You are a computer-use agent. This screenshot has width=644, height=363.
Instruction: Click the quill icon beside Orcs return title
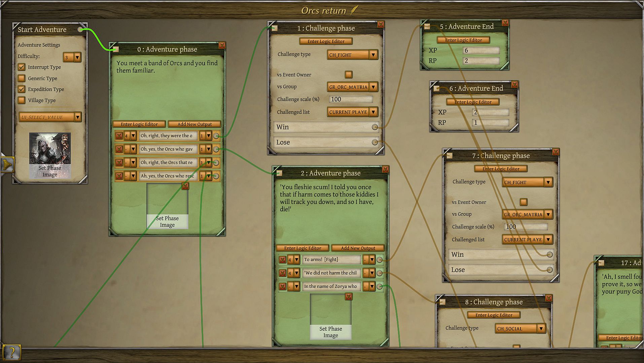tap(354, 10)
